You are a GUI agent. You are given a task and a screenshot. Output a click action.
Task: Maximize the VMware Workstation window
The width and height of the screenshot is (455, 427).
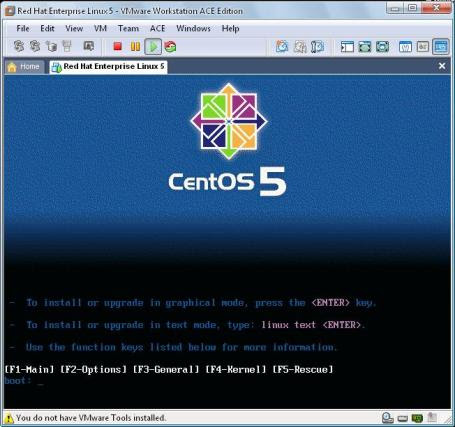(412, 8)
